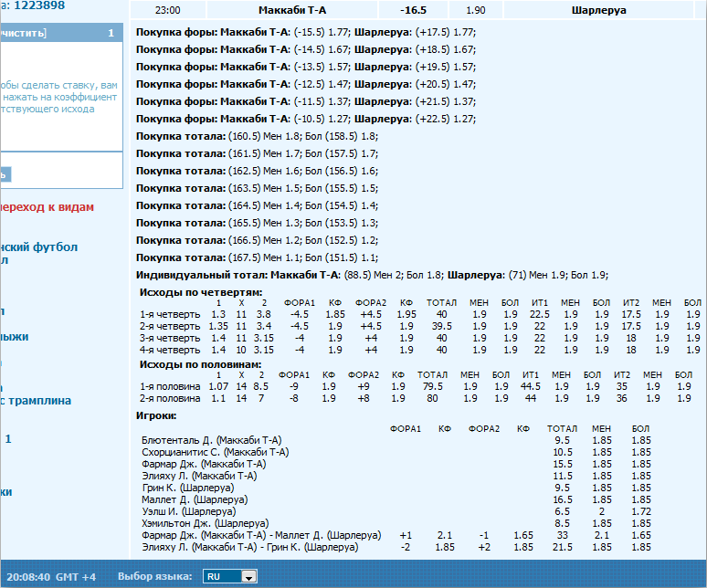Screen dimensions: 707x588
Task: Pick Маккаби Т-А (-15.5) odds 1.77
Action: click(x=339, y=32)
